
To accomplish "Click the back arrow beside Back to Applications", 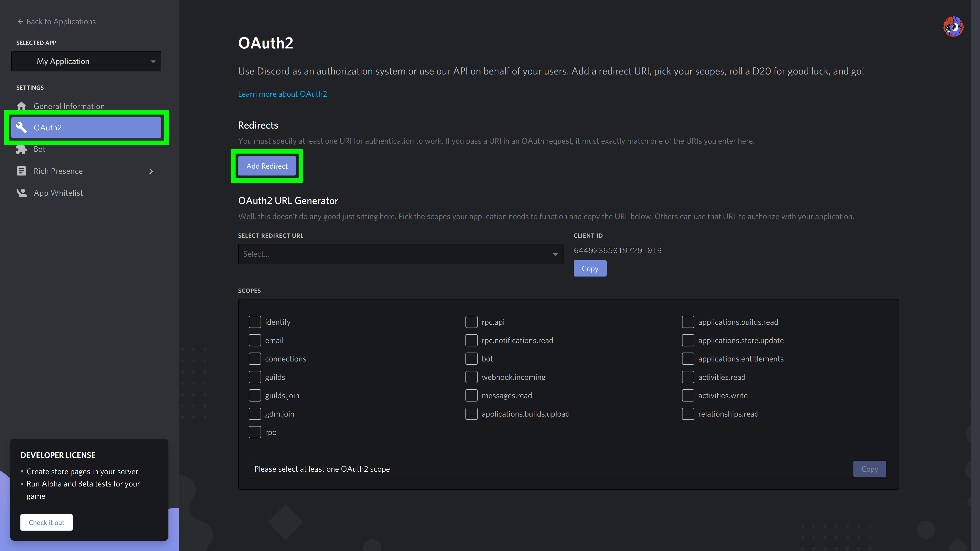I will tap(20, 22).
